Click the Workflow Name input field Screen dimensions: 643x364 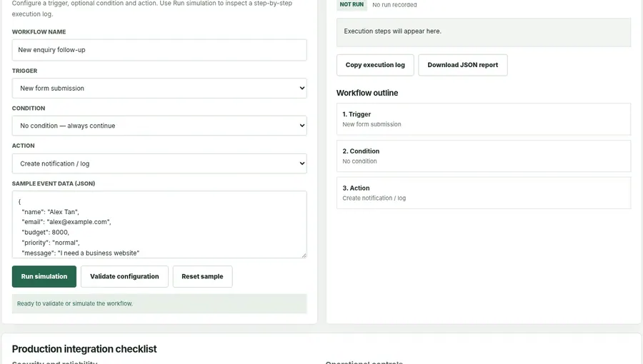[159, 50]
